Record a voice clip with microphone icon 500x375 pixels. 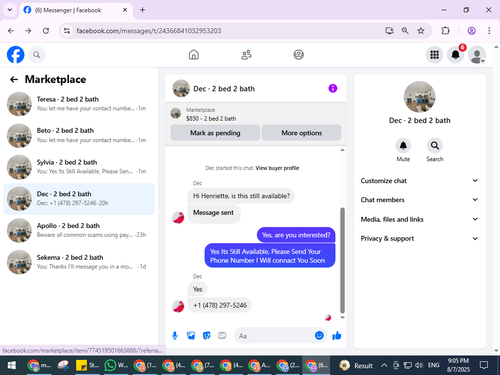[175, 336]
